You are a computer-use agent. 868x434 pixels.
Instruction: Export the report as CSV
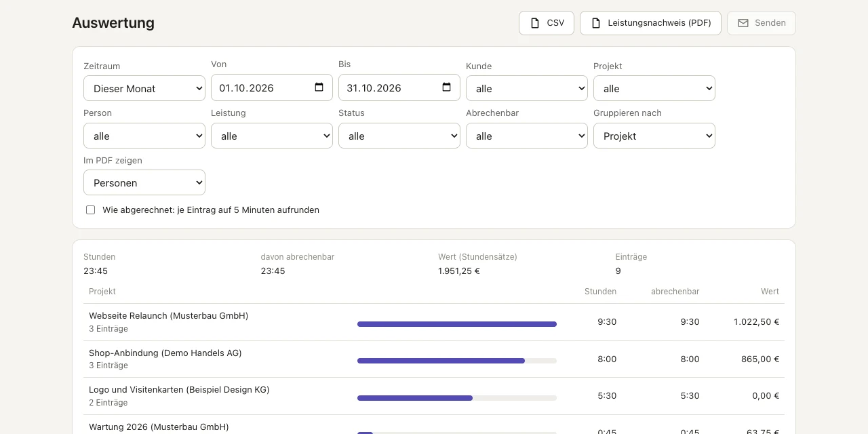coord(547,23)
